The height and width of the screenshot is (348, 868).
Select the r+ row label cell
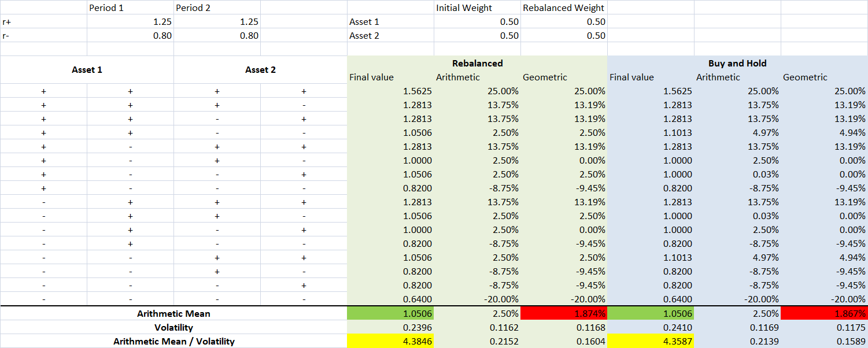pos(43,22)
